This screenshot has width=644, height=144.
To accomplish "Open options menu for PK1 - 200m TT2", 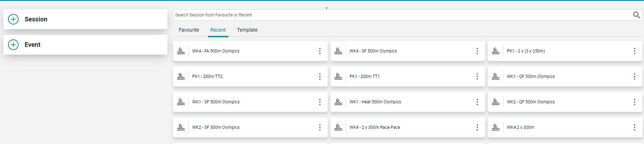I will 320,77.
